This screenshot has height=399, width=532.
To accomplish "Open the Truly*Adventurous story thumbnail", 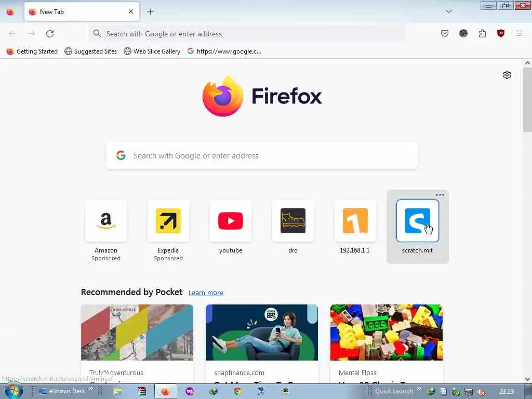I will point(137,332).
